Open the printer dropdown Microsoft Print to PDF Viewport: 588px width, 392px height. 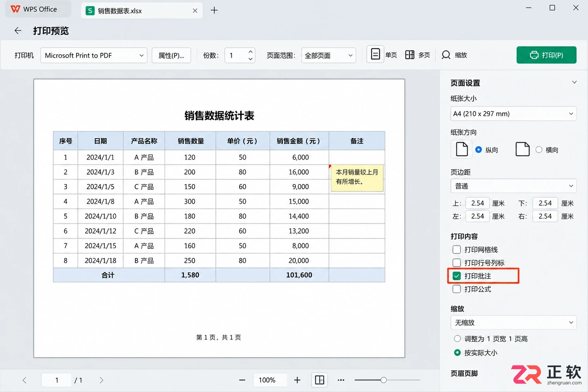pyautogui.click(x=94, y=55)
